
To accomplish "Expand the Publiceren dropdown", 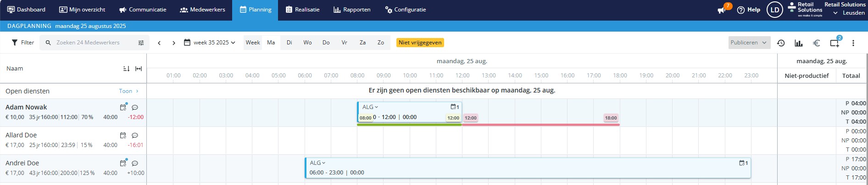I will click(749, 43).
